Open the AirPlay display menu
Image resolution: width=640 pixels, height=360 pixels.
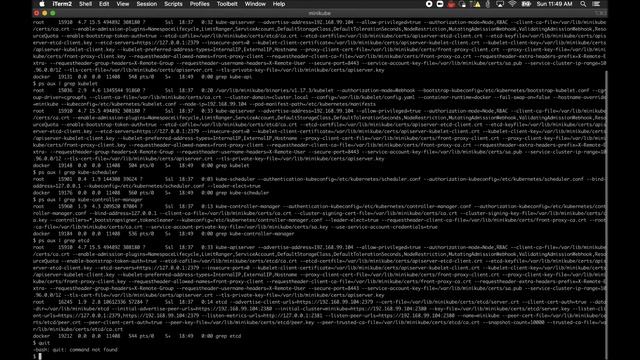coord(500,4)
